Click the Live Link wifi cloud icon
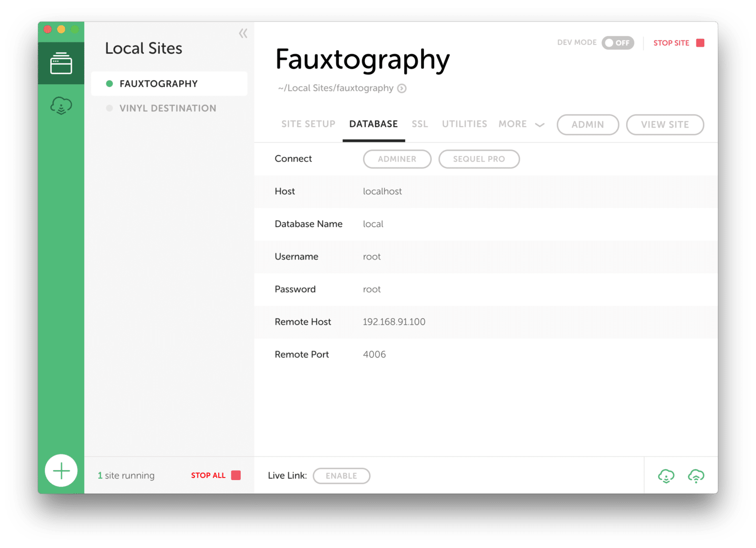 coord(696,476)
